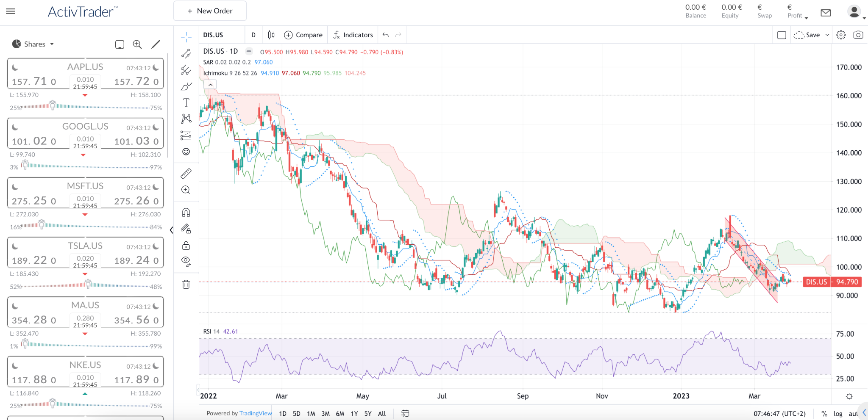The width and height of the screenshot is (868, 420).
Task: Select the 6M time range
Action: [x=340, y=414]
